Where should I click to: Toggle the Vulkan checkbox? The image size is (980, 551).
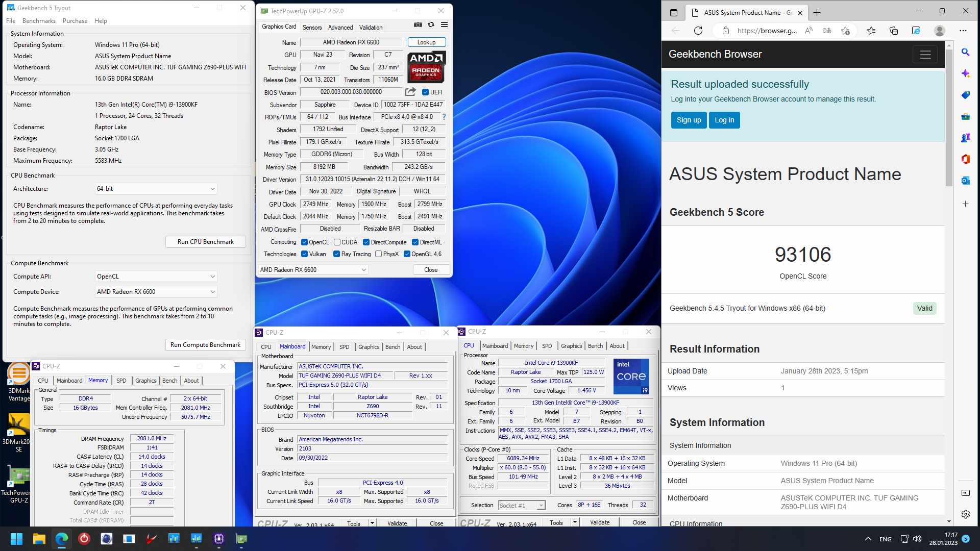[304, 254]
